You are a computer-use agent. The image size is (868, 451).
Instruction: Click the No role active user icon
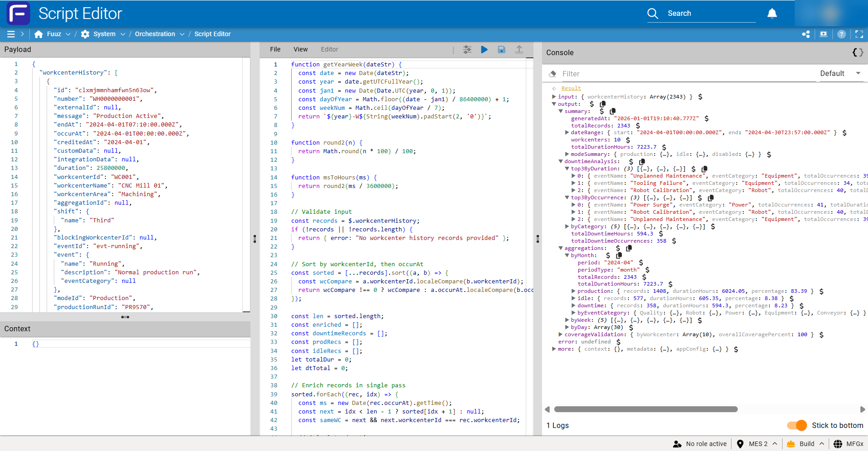click(677, 444)
